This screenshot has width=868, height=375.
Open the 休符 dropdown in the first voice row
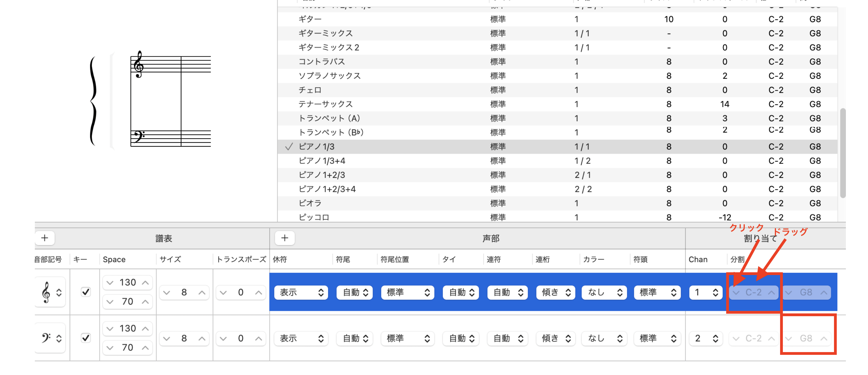point(301,292)
